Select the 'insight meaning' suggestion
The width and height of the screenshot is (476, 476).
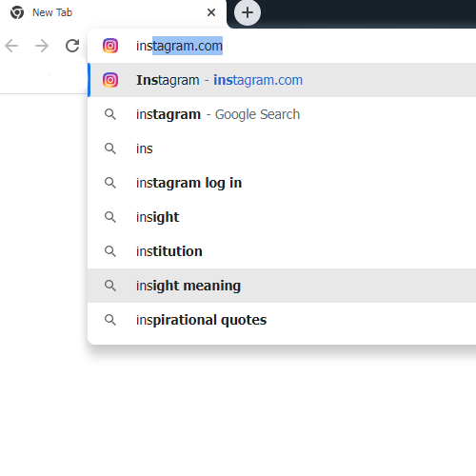(x=282, y=286)
